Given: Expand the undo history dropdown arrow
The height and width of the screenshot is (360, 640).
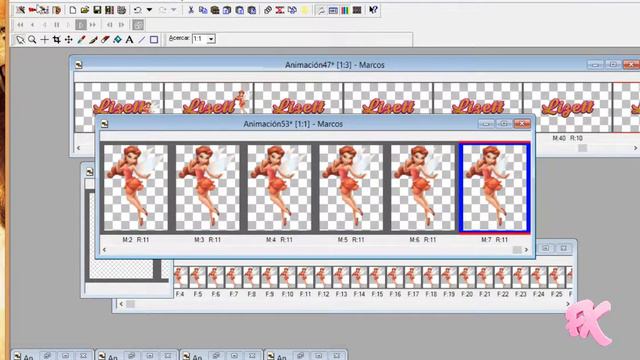Looking at the screenshot, I should (149, 10).
